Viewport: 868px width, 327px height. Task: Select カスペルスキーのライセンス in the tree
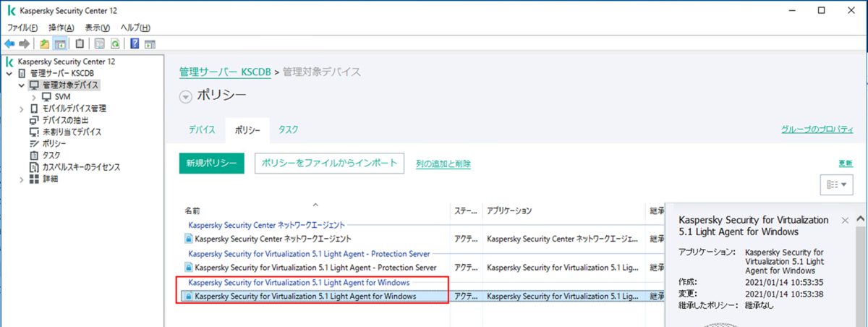click(x=81, y=167)
